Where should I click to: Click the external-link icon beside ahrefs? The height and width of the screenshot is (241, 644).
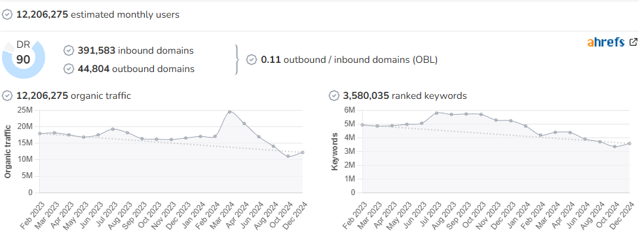coord(634,42)
